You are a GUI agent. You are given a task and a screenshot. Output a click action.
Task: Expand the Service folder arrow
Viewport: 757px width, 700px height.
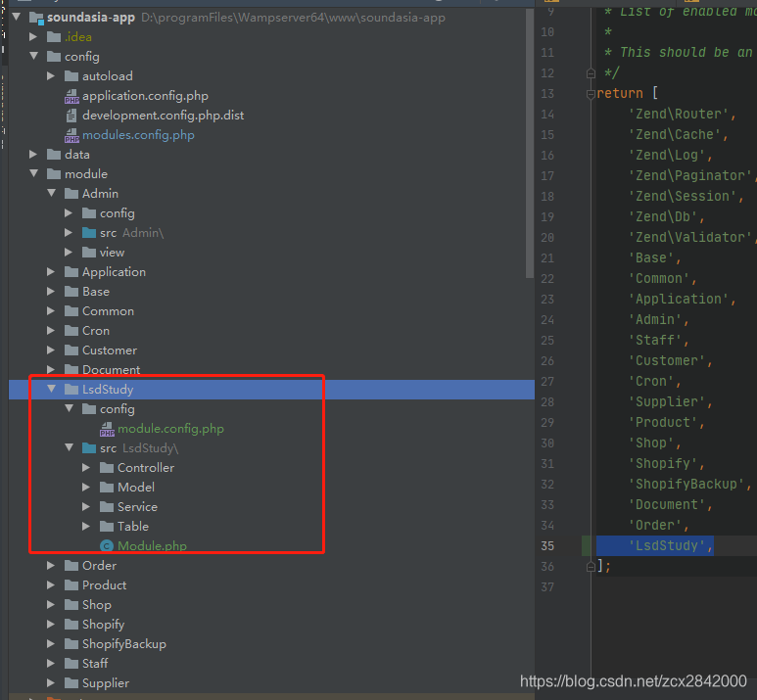coord(86,506)
